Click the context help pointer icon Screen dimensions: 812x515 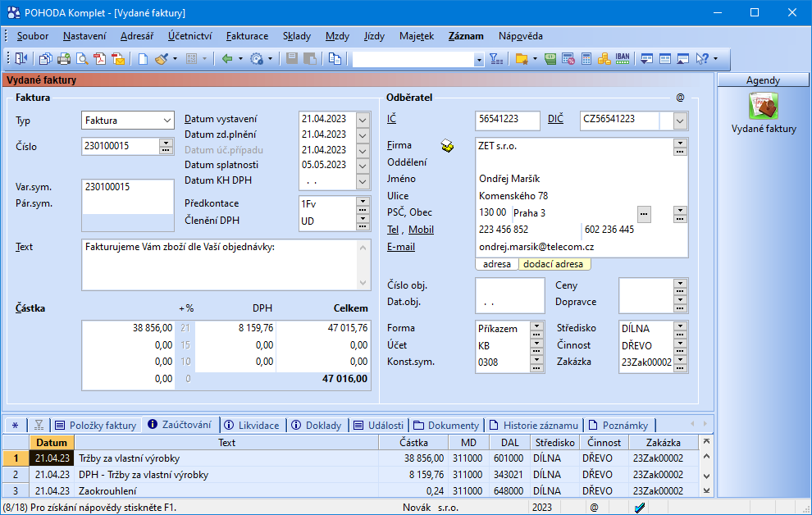702,59
